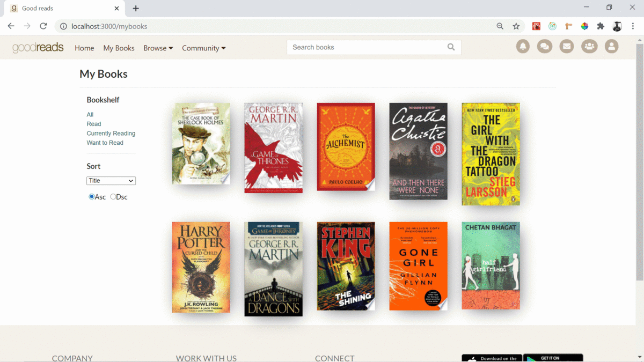Viewport: 644px width, 362px height.
Task: Go forward with browser forward arrow
Action: tap(27, 26)
